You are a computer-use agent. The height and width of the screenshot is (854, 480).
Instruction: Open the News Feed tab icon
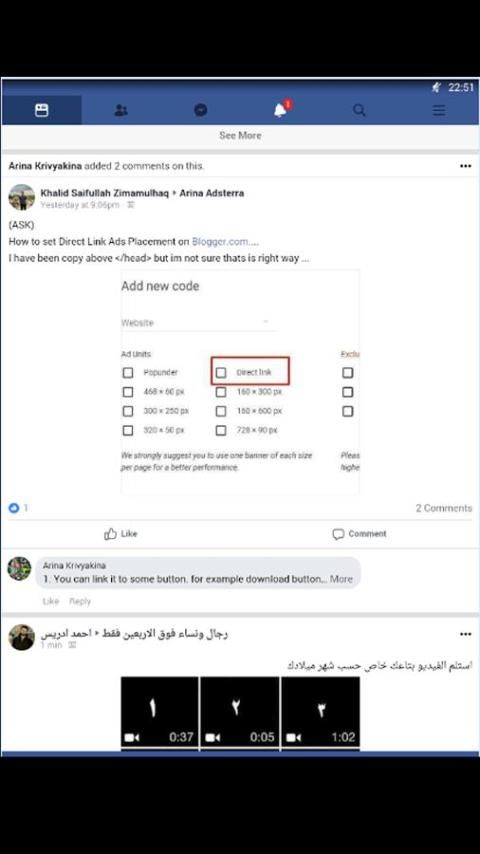point(41,111)
